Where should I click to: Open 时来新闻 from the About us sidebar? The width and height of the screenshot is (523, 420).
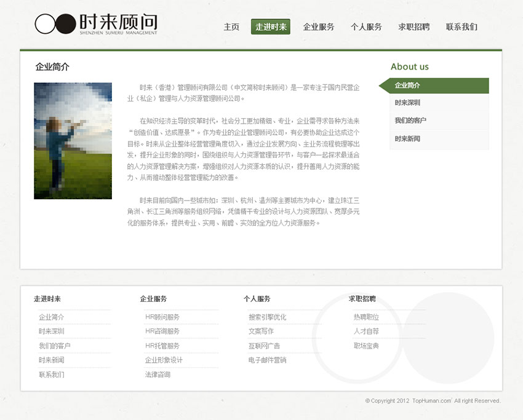pos(409,138)
